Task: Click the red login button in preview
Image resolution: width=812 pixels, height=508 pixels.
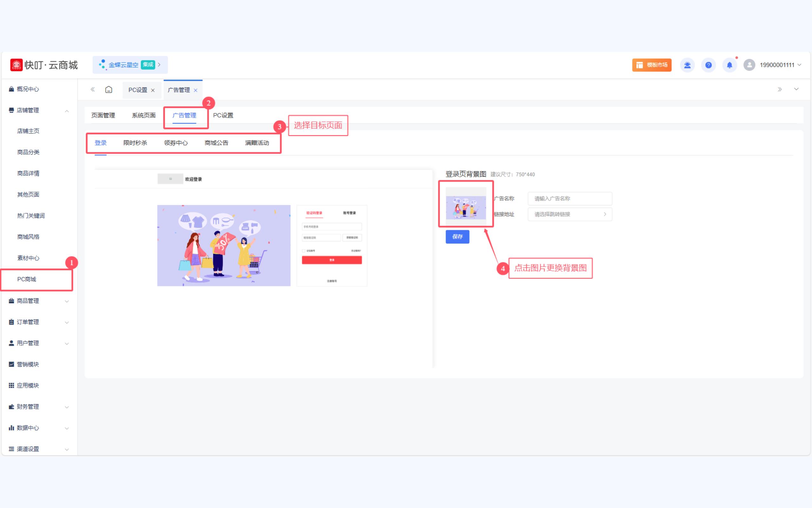Action: pyautogui.click(x=332, y=260)
